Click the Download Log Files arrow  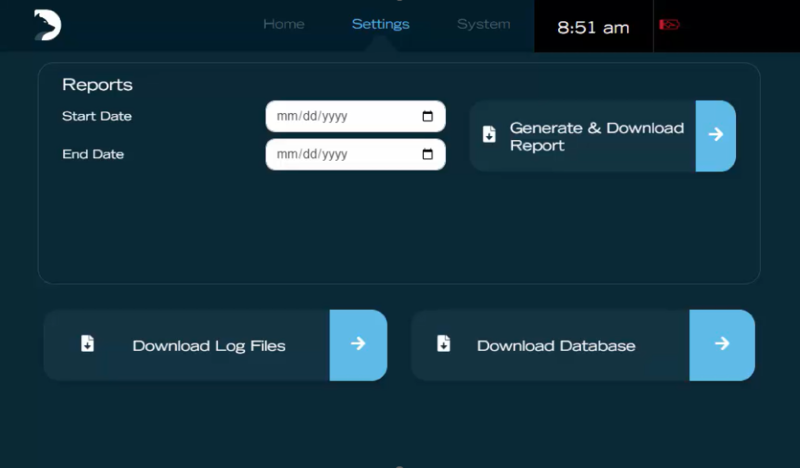coord(358,344)
